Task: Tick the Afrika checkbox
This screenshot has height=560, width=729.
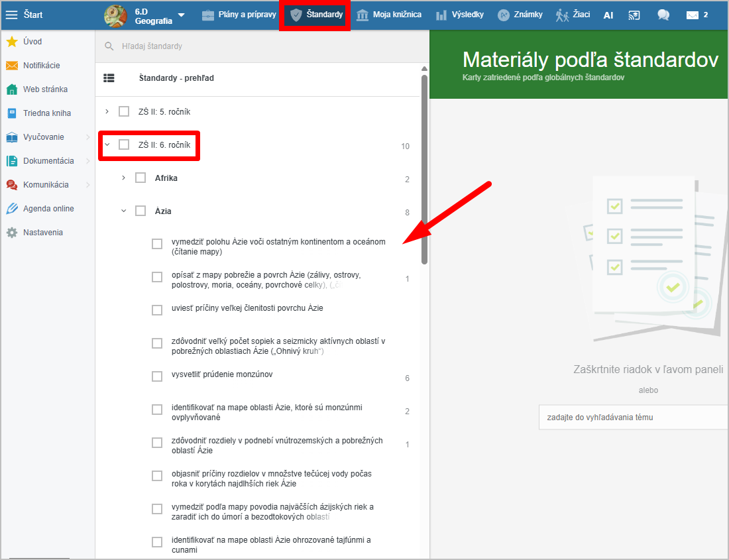Action: [x=140, y=178]
